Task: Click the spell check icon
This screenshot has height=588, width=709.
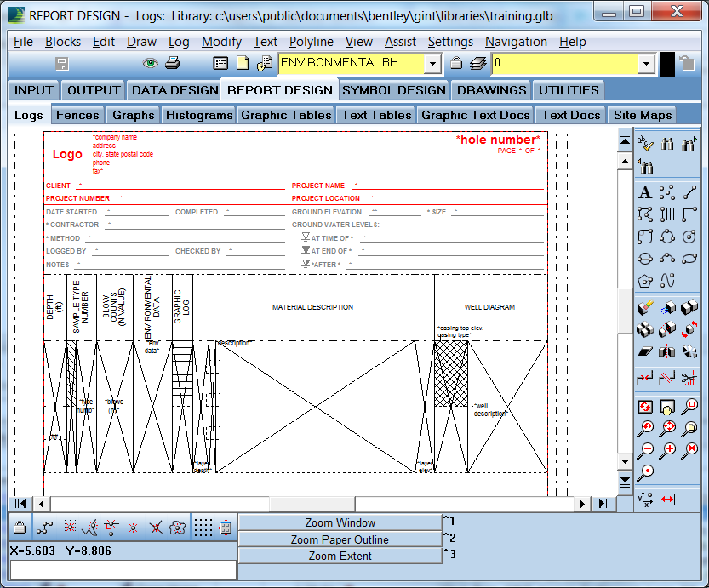Action: pos(645,144)
